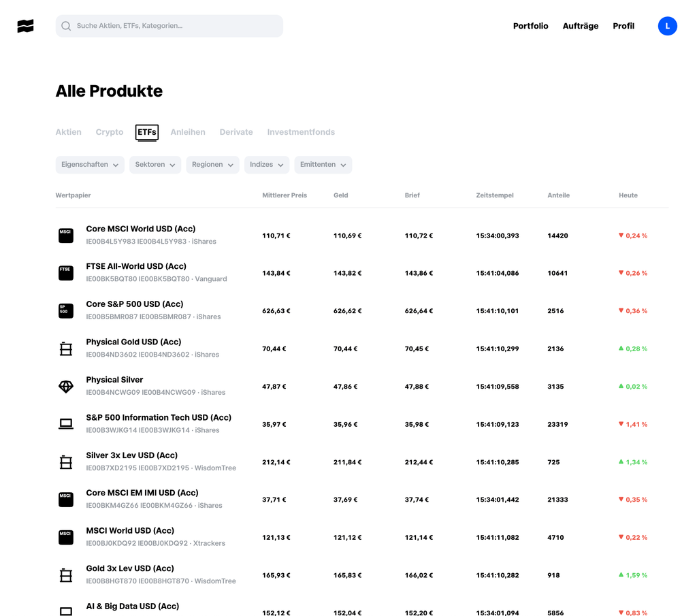
Task: Open the Indizes filter dropdown
Action: click(266, 165)
